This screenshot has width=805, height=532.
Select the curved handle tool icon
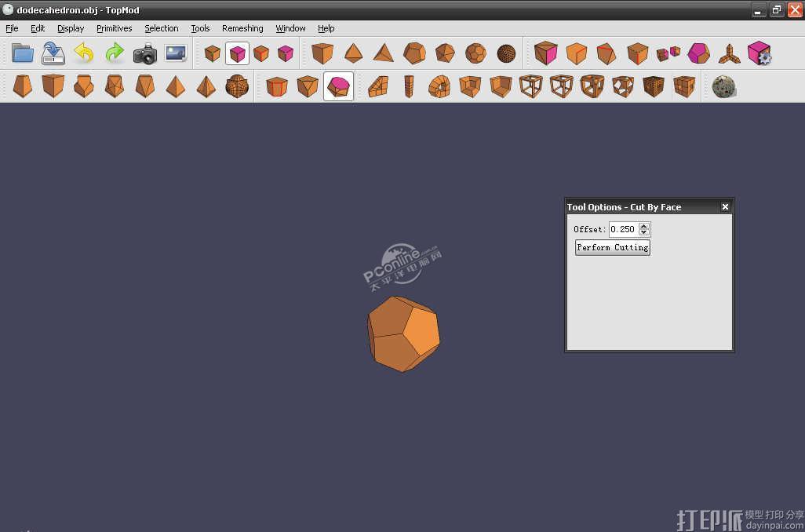tap(439, 86)
